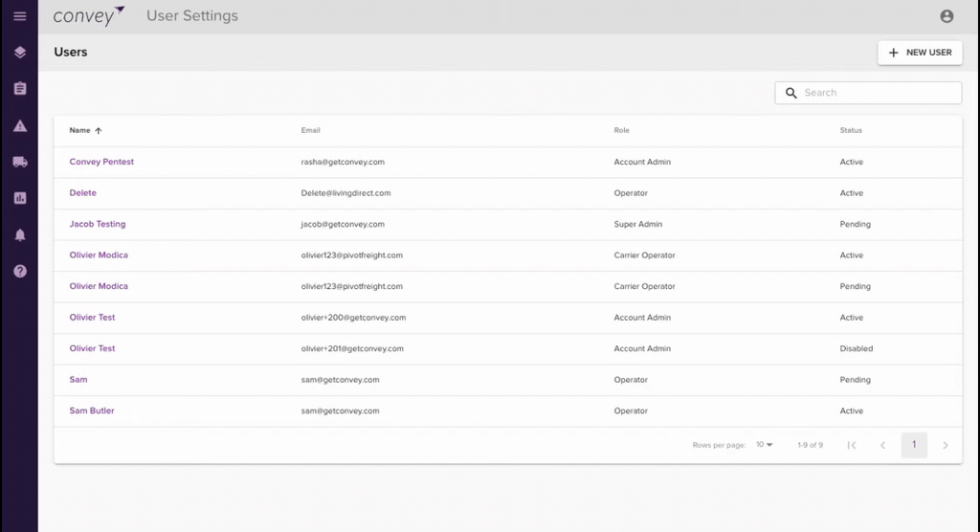The width and height of the screenshot is (980, 532).
Task: Open the Convey Pentest user link
Action: point(101,162)
